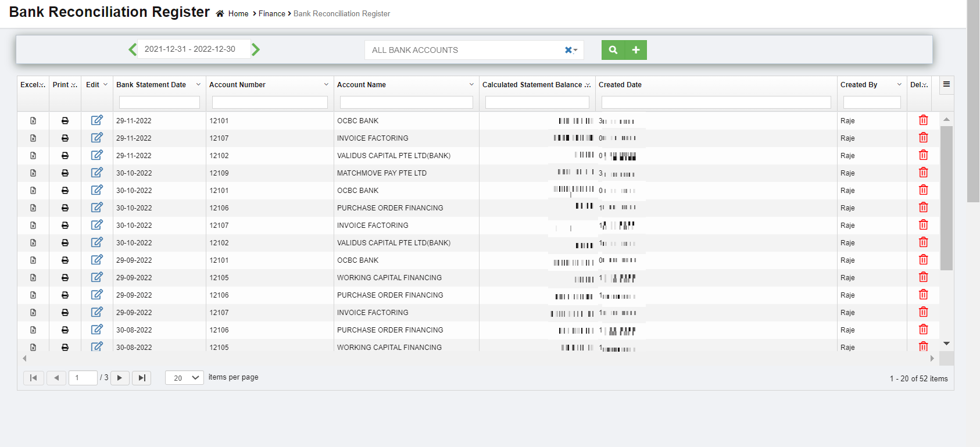Click the green search button
Screen dimensions: 980x447
point(613,50)
